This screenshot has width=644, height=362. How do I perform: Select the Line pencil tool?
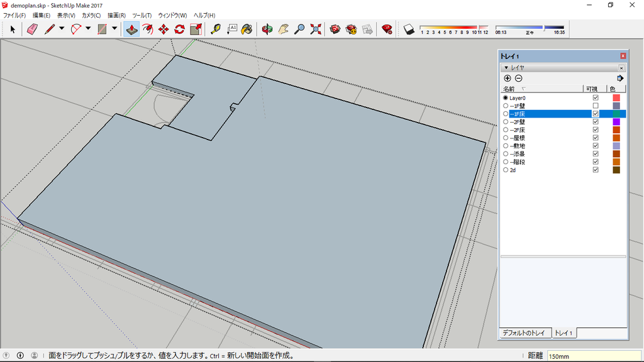(50, 29)
